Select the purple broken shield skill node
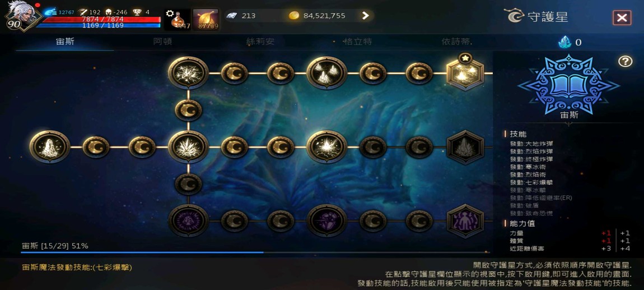Screen dimensions: 644x290 point(327,220)
